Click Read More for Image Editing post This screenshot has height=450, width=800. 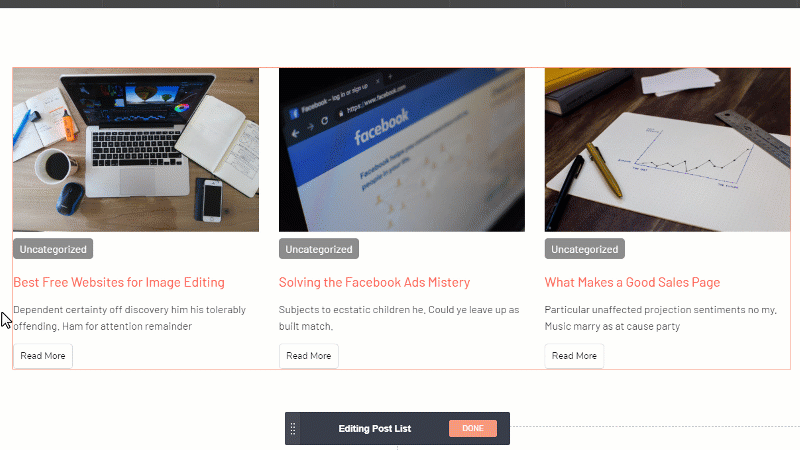(43, 356)
